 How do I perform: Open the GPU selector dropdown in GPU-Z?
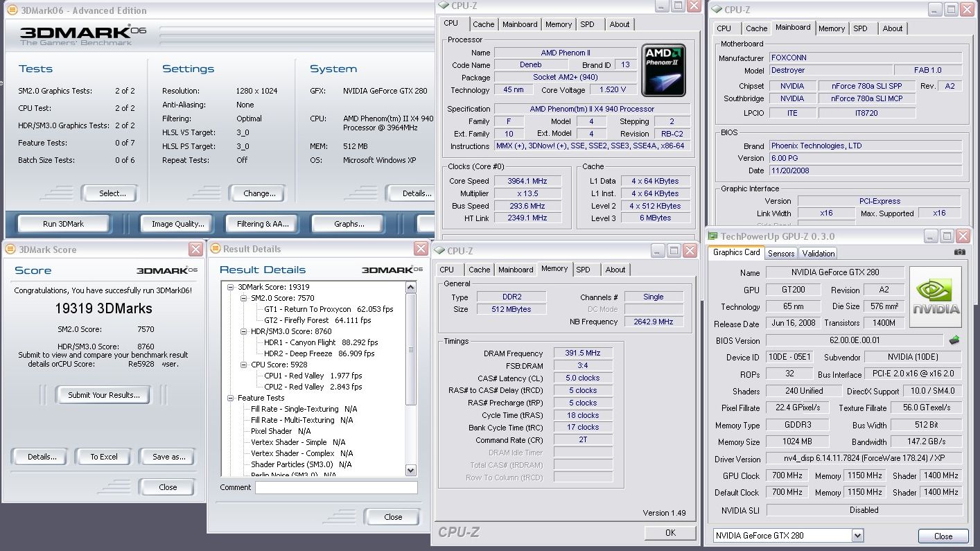point(857,535)
